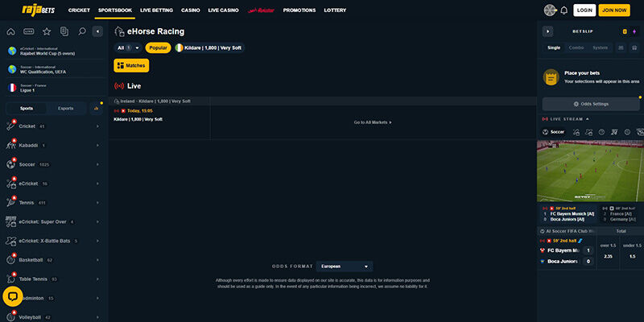Click the gift icon right of betslip tabs

pyautogui.click(x=634, y=48)
